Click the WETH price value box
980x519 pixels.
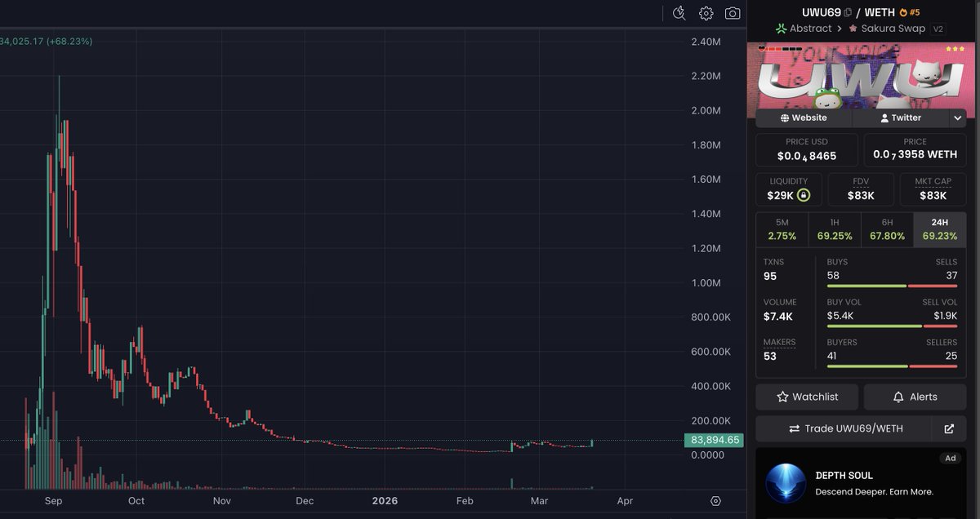point(915,150)
